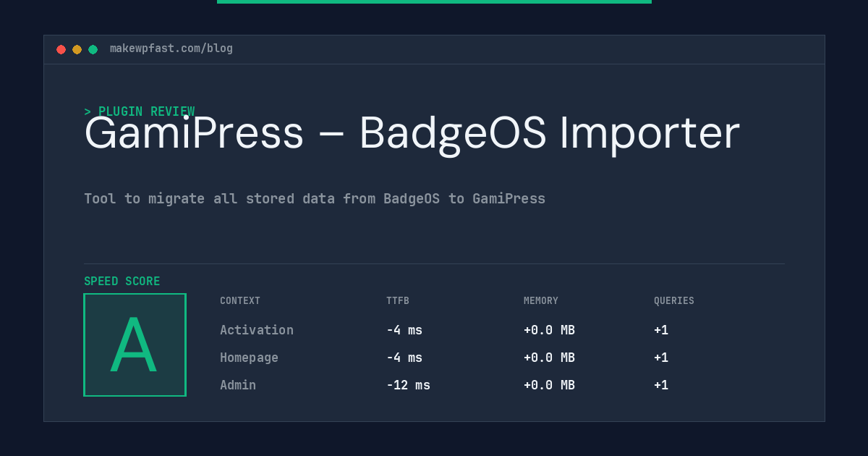Click the 'Tool to migrate all stored data' description
Viewport: 868px width, 456px height.
(315, 198)
